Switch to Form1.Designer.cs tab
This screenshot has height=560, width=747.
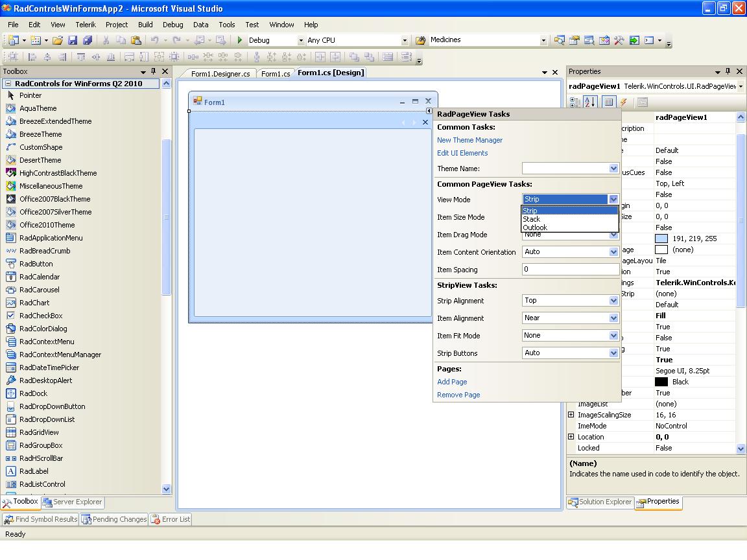click(220, 74)
